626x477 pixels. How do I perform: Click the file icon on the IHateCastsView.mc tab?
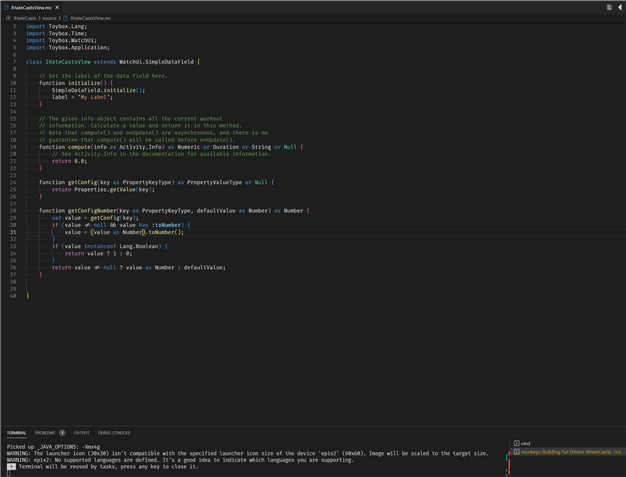click(6, 7)
